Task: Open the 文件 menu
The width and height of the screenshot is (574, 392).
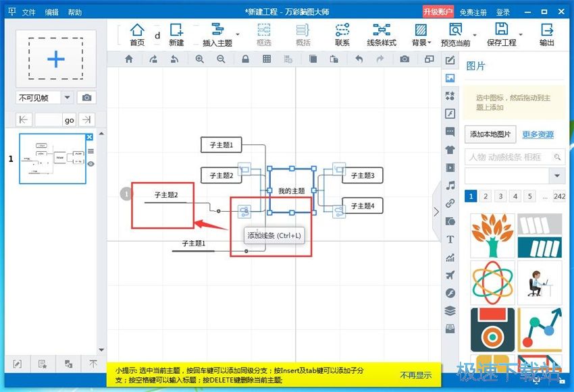Action: pos(29,12)
